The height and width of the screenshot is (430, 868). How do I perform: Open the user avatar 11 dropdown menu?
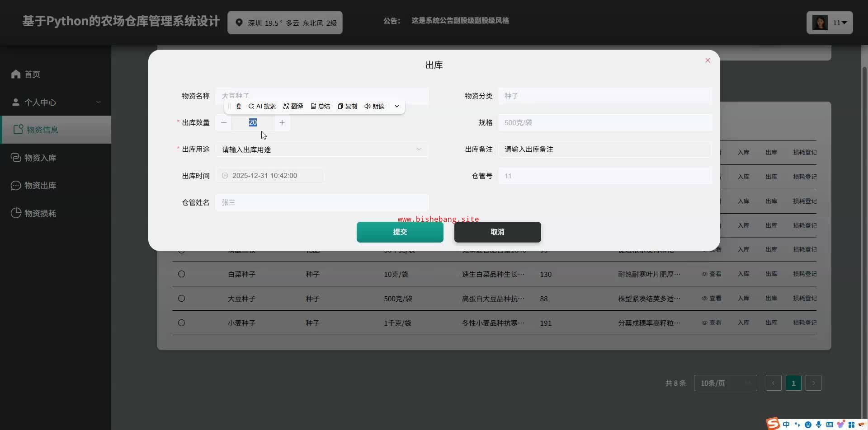[830, 23]
